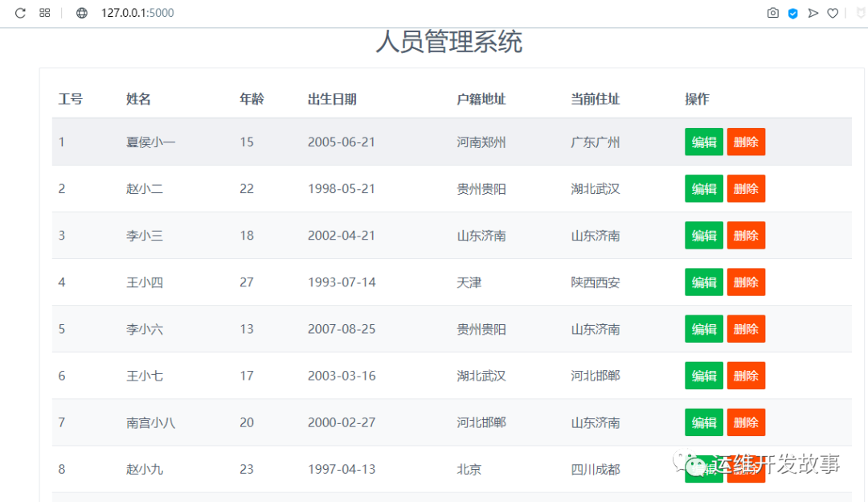The height and width of the screenshot is (502, 868).
Task: Click 广东广州 current address cell
Action: pyautogui.click(x=595, y=142)
